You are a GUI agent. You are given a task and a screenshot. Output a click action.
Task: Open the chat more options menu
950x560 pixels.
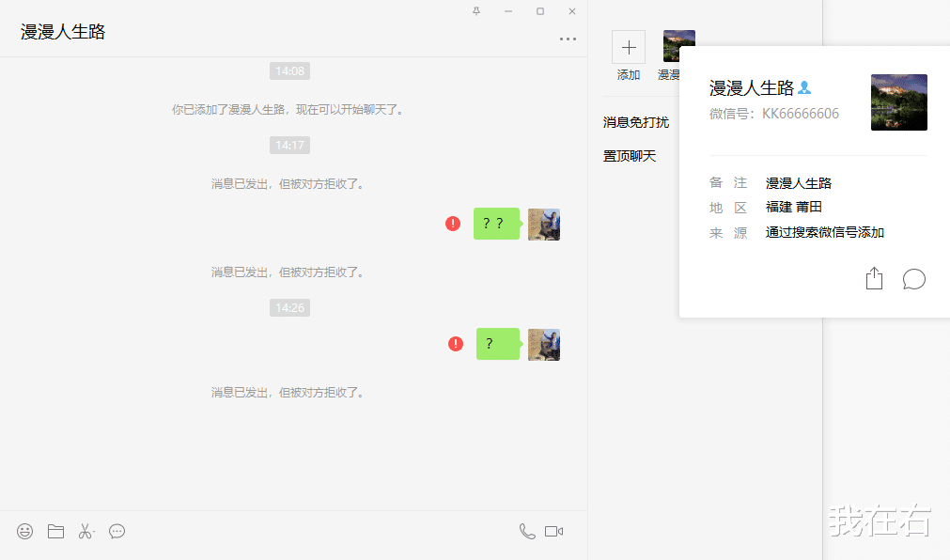click(567, 38)
